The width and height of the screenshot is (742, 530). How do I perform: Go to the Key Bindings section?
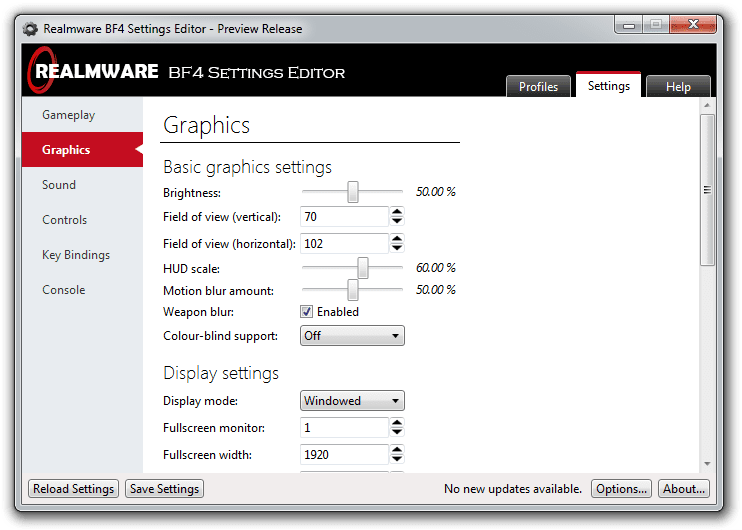coord(82,255)
